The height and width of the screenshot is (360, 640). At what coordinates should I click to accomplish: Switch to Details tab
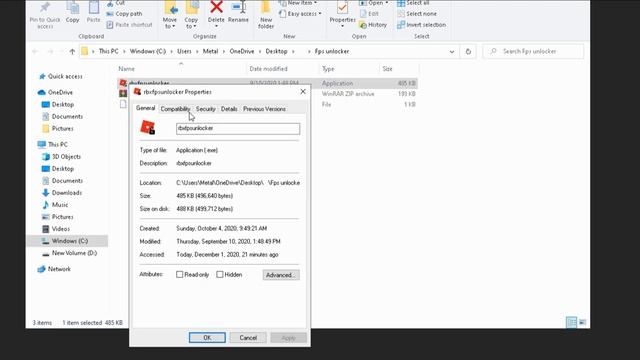pos(229,109)
